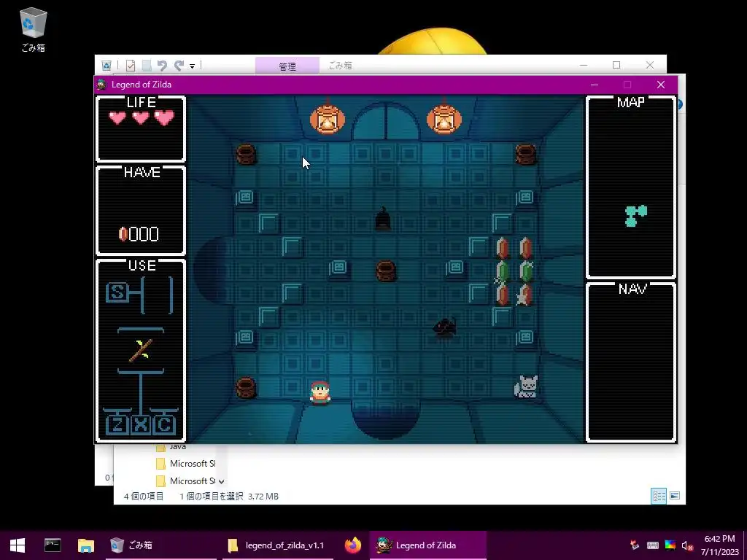Screen dimensions: 747x560
Task: Expand the chevron beside the second Microsoft folder
Action: coord(222,481)
